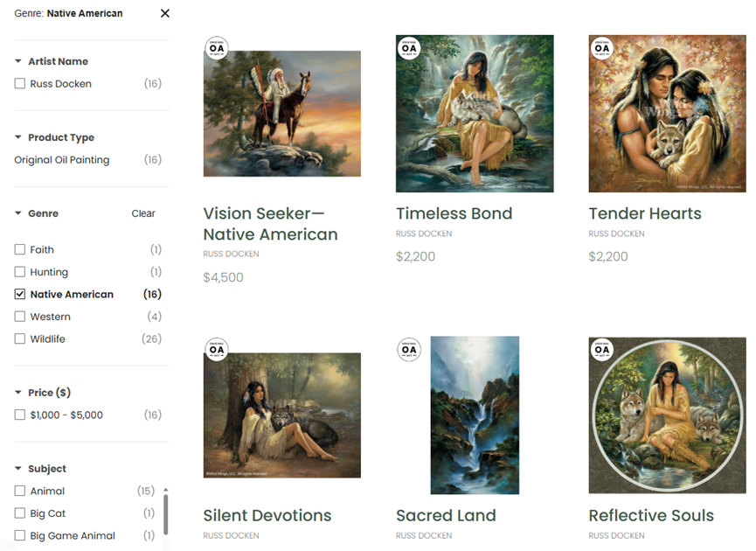The height and width of the screenshot is (551, 756).
Task: Click OA badge on Silent Devotions painting
Action: point(217,350)
